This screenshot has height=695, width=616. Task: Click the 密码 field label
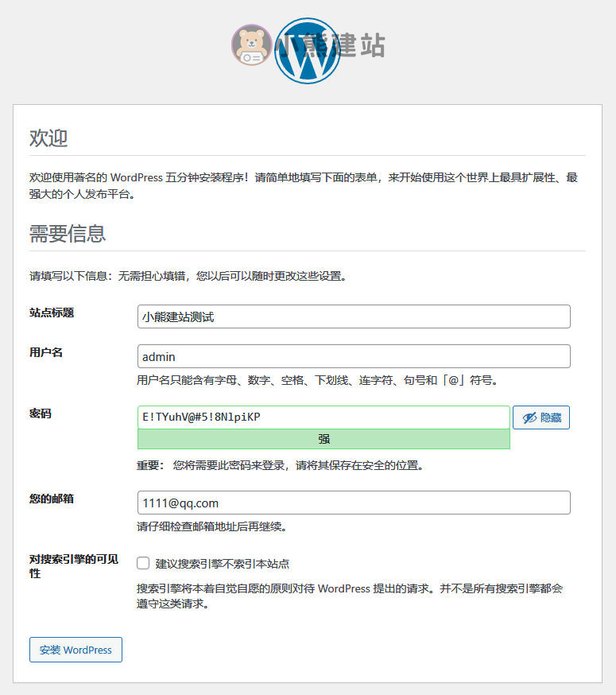(x=41, y=414)
